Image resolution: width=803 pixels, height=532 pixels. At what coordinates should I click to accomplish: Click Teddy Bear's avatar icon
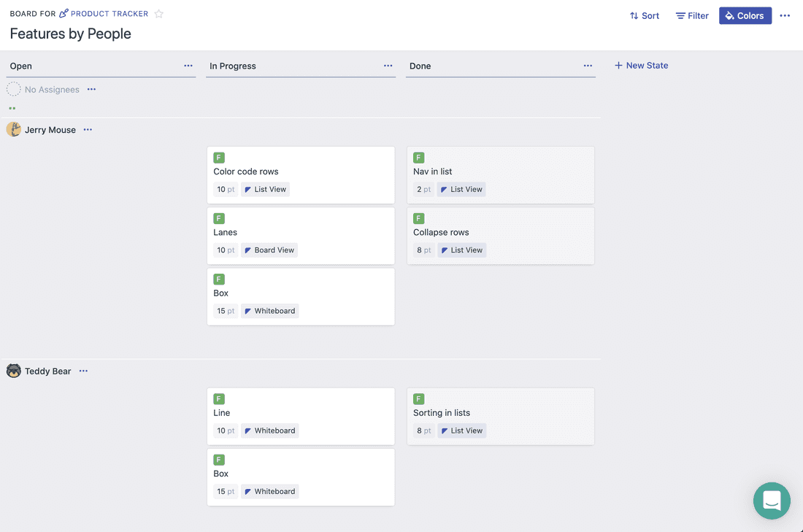tap(14, 371)
